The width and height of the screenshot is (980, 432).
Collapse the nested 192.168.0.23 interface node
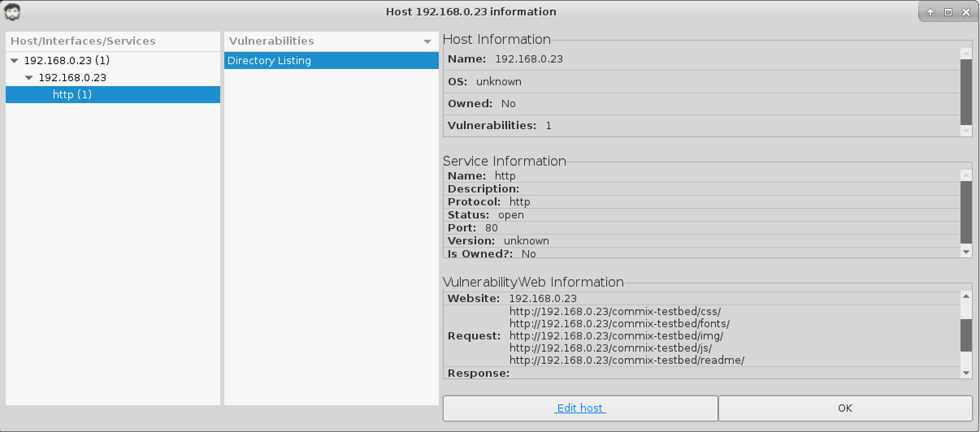pos(29,78)
